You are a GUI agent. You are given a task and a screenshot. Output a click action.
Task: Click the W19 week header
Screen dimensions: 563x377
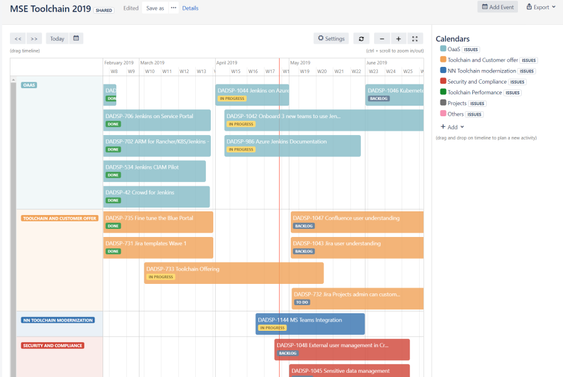click(x=304, y=71)
